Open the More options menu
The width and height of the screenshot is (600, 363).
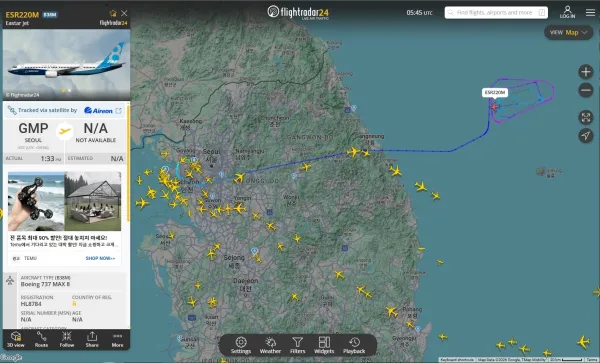click(117, 339)
